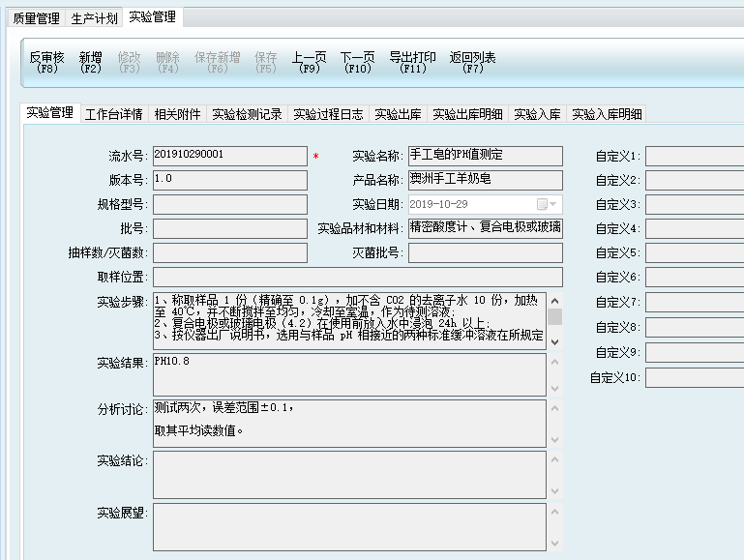Image resolution: width=744 pixels, height=560 pixels.
Task: Click the 灭菌批号 input field
Action: 485,252
